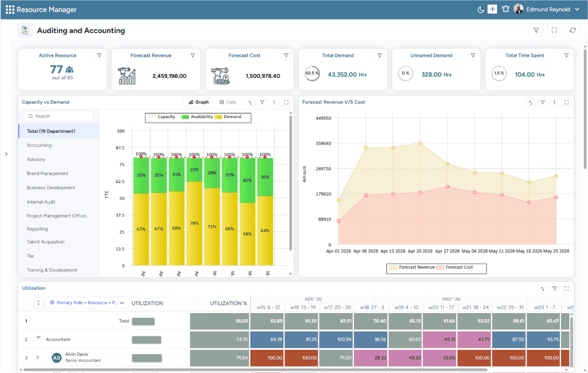Toggle Forecast Cost legend series

455,268
